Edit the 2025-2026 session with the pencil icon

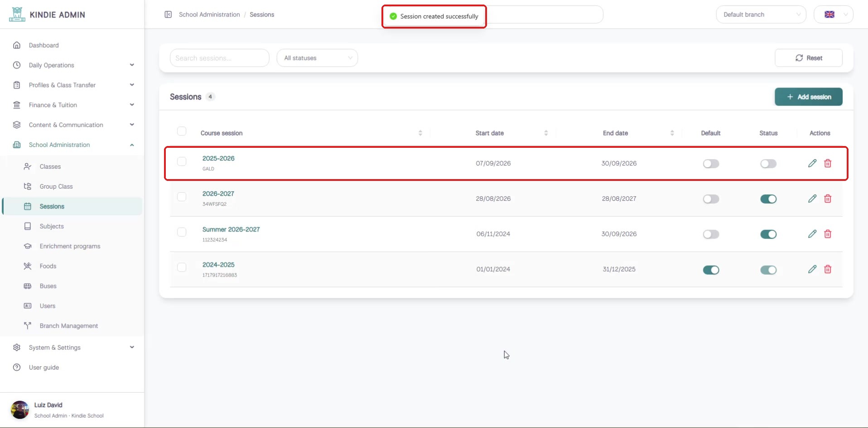tap(812, 163)
